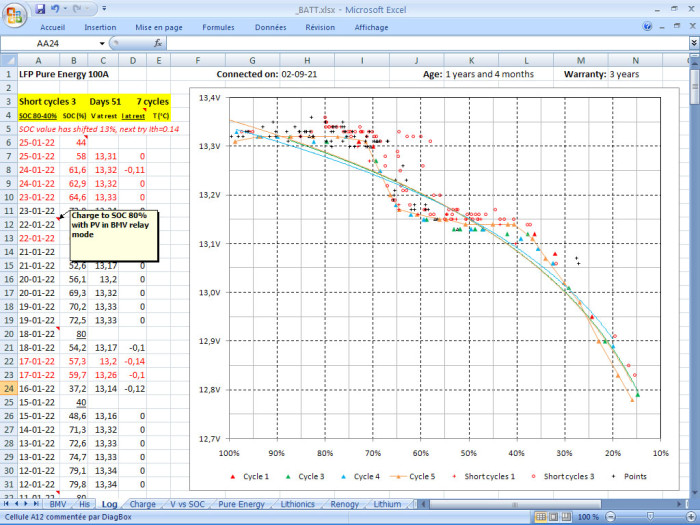The image size is (700, 525).
Task: Adjust the zoom slider handle
Action: 650,517
